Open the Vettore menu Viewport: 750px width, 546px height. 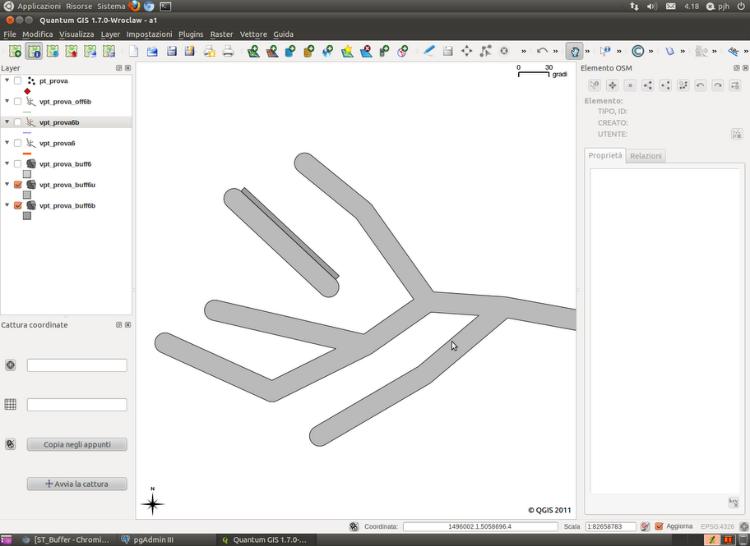click(x=253, y=34)
